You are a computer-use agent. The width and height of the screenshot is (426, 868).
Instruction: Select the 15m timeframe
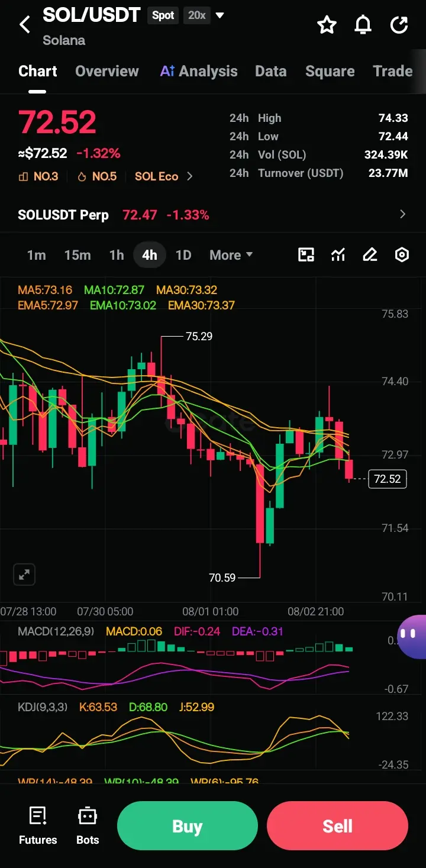[x=78, y=255]
